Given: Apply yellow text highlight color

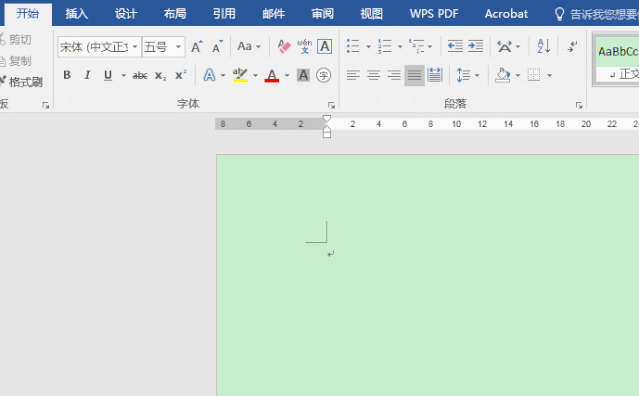Looking at the screenshot, I should click(x=240, y=75).
